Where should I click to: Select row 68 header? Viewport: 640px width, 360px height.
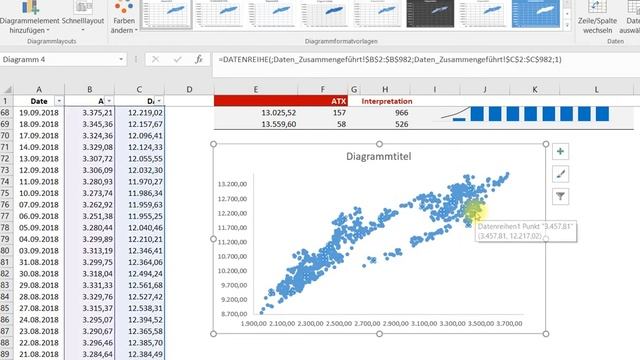point(6,113)
